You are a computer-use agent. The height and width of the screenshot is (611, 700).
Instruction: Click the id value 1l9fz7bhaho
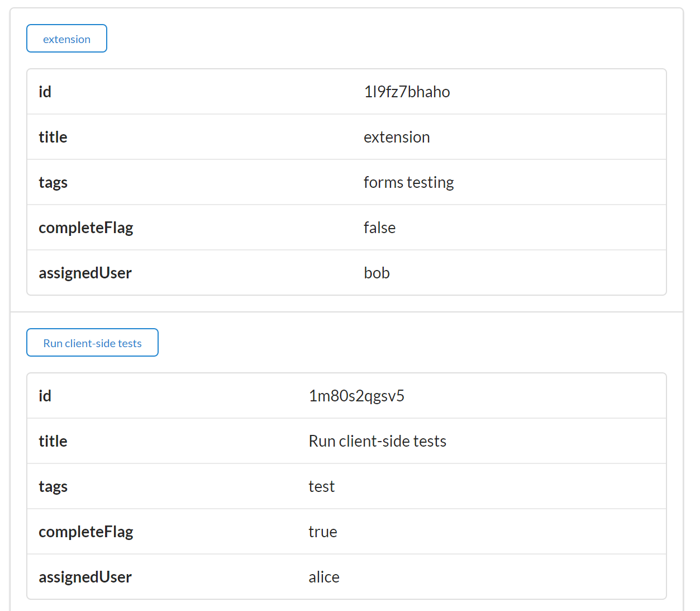tap(407, 92)
